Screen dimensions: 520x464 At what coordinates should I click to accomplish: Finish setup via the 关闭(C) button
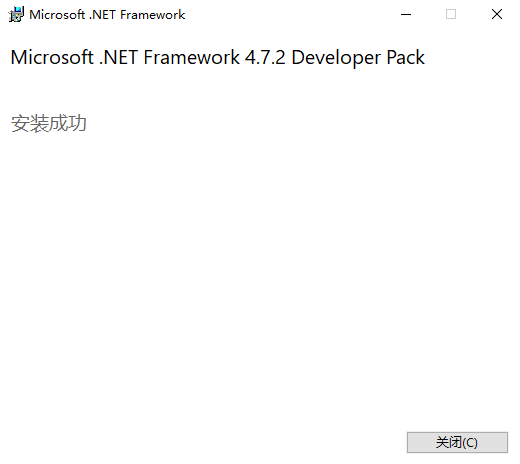pyautogui.click(x=457, y=442)
